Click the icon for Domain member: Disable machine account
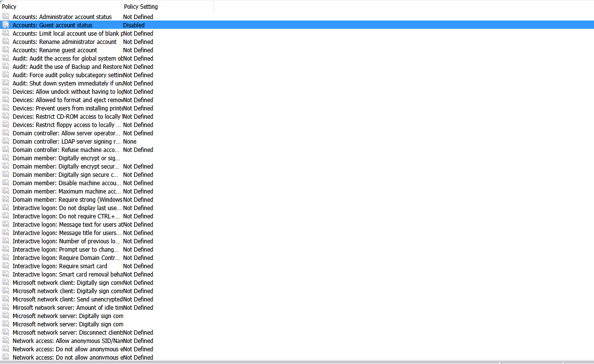Screen dimensions: 594x364 click(5, 183)
